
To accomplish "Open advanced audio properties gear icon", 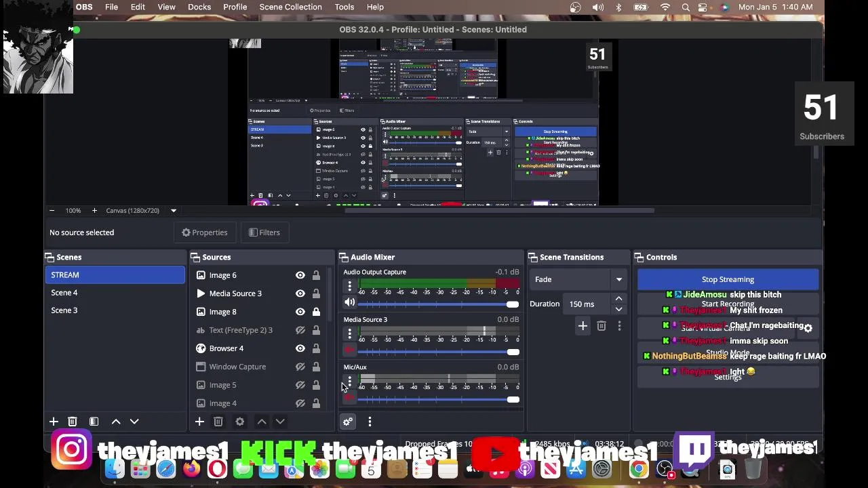I will pos(348,422).
